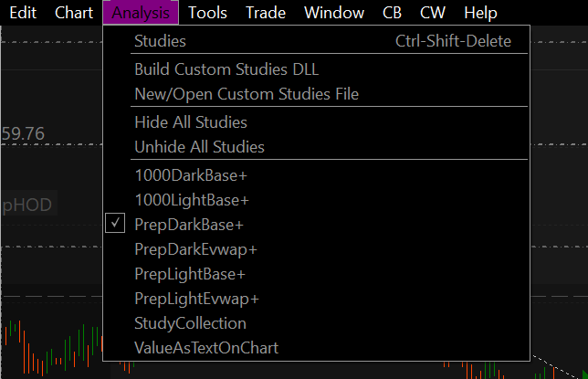Screen dimensions: 588x379
Task: Apply the PrepDarkEvwap+ study collection
Action: 195,248
